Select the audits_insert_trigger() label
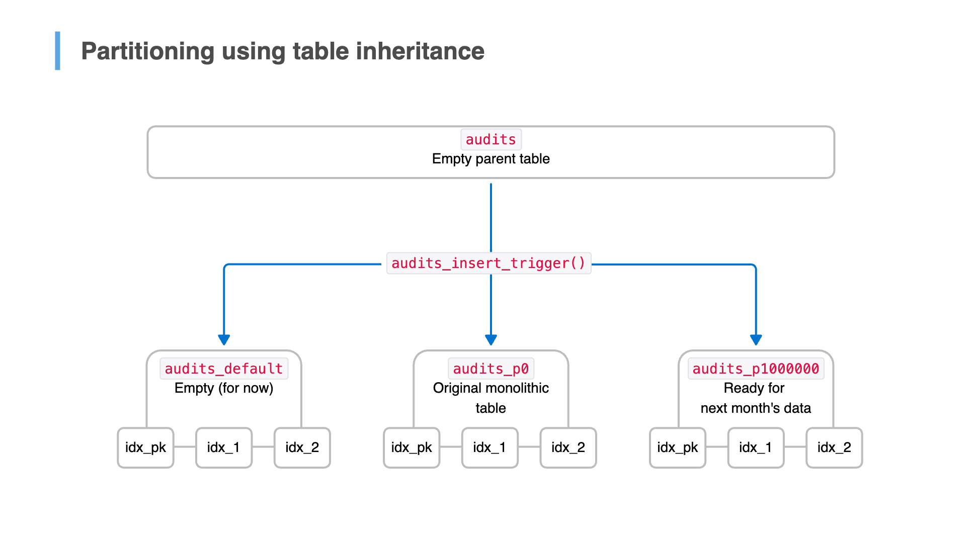The image size is (980, 537). click(488, 263)
